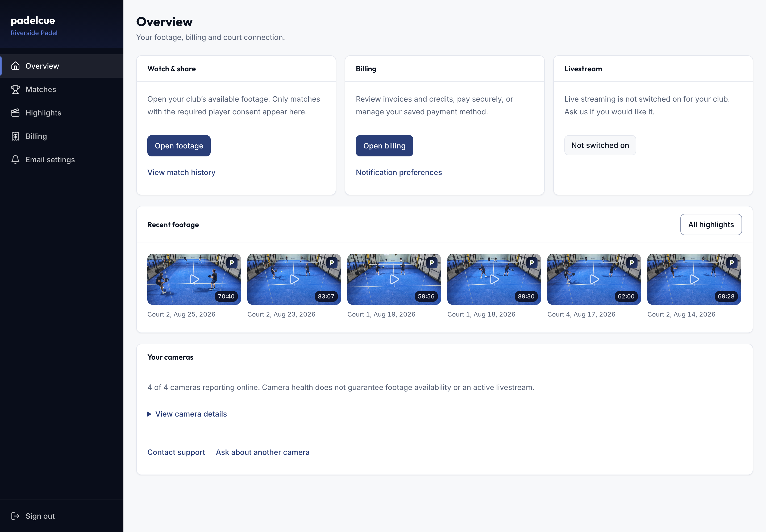Click the Court 2, Aug 14, 2026 caption
The height and width of the screenshot is (532, 766).
click(681, 314)
